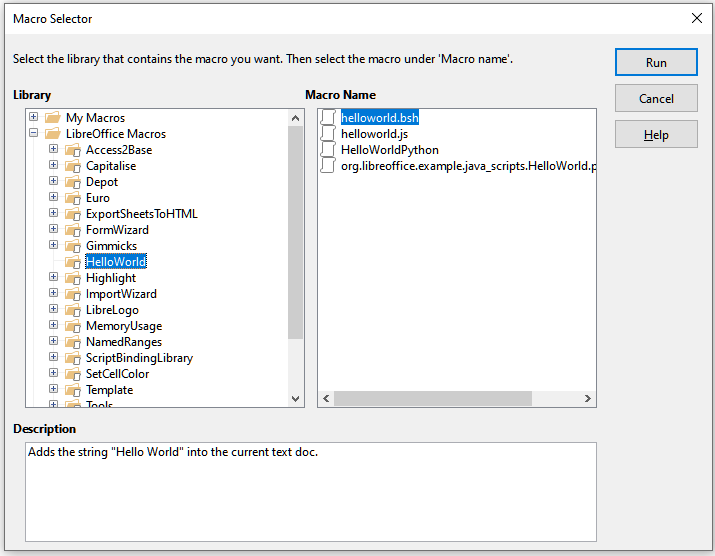Expand the Highlight library node
715x556 pixels.
(53, 277)
